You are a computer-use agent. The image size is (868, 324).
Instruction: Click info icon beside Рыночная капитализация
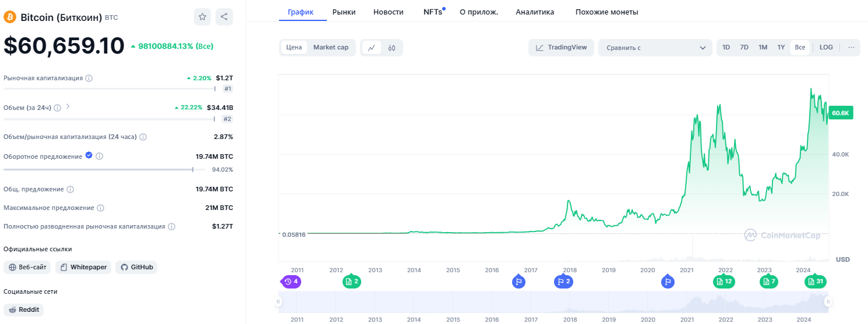tap(89, 78)
